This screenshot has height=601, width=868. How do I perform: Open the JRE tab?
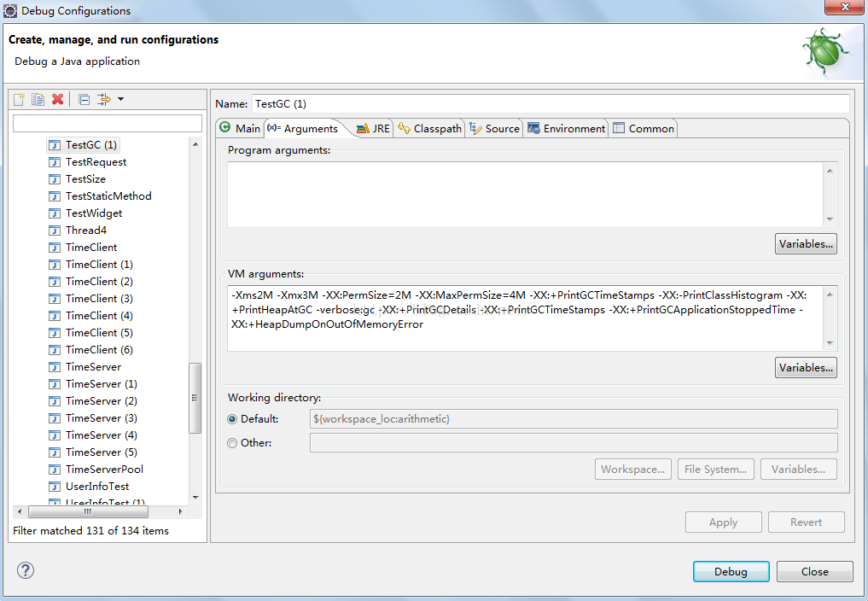coord(373,129)
